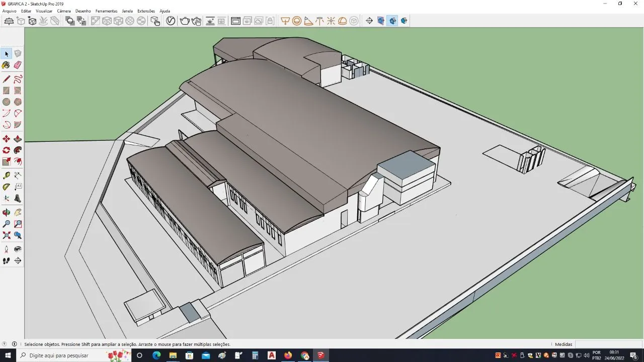Select the Look Around eye tool
The width and height of the screenshot is (644, 362).
[18, 249]
